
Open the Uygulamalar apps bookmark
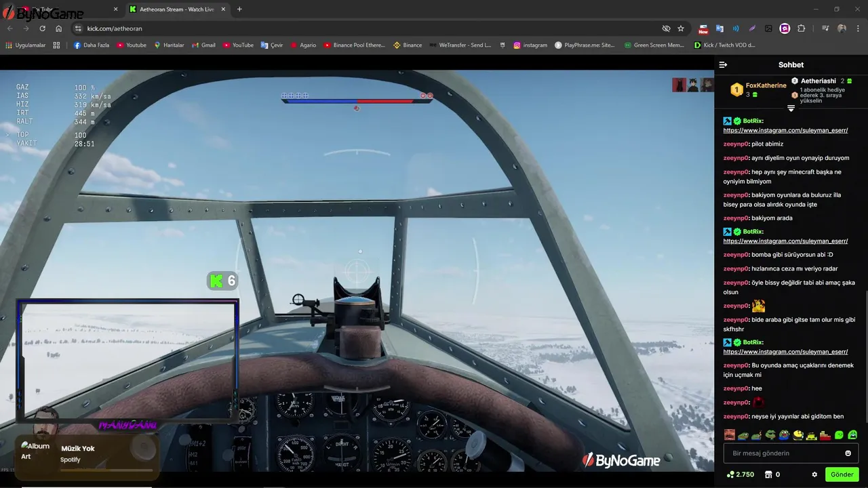pyautogui.click(x=26, y=45)
